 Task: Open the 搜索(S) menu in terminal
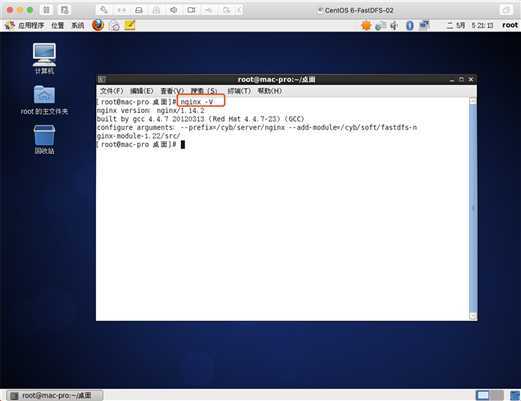click(x=204, y=91)
